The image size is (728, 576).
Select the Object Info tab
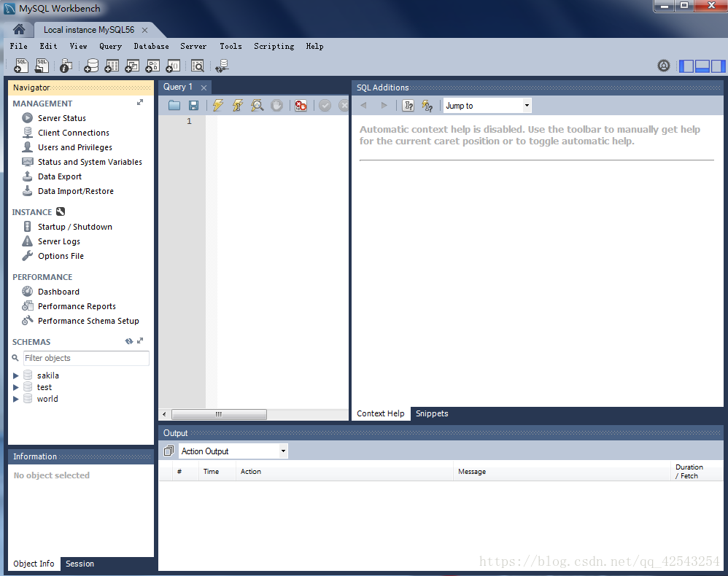pyautogui.click(x=34, y=564)
